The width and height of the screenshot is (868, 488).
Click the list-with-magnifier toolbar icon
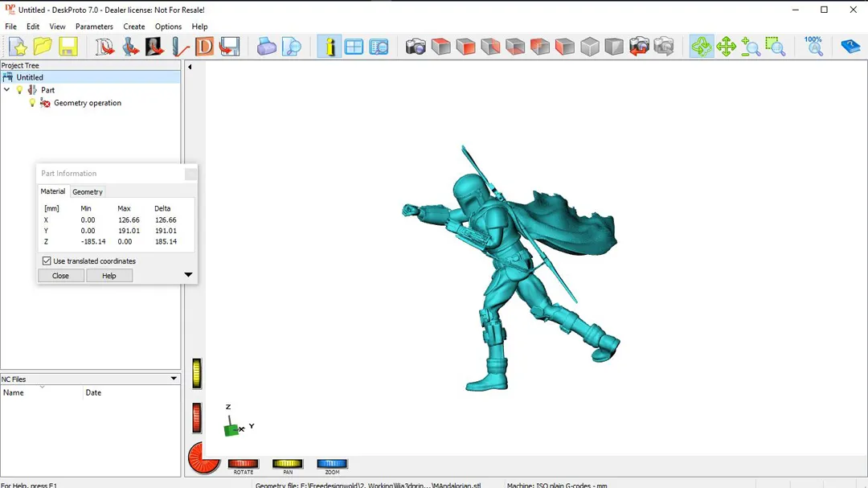379,47
